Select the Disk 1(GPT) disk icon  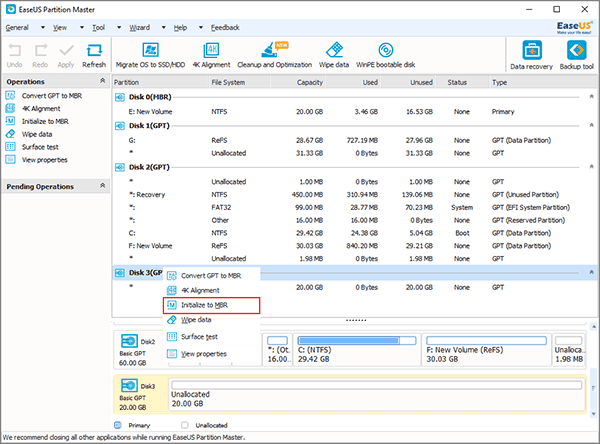tap(120, 126)
